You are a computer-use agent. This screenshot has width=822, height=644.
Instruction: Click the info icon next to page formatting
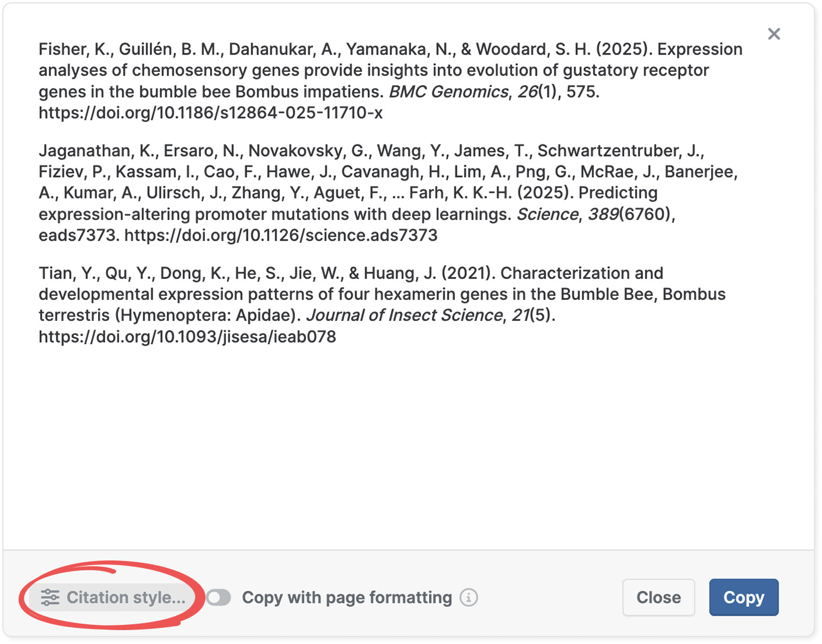coord(469,598)
